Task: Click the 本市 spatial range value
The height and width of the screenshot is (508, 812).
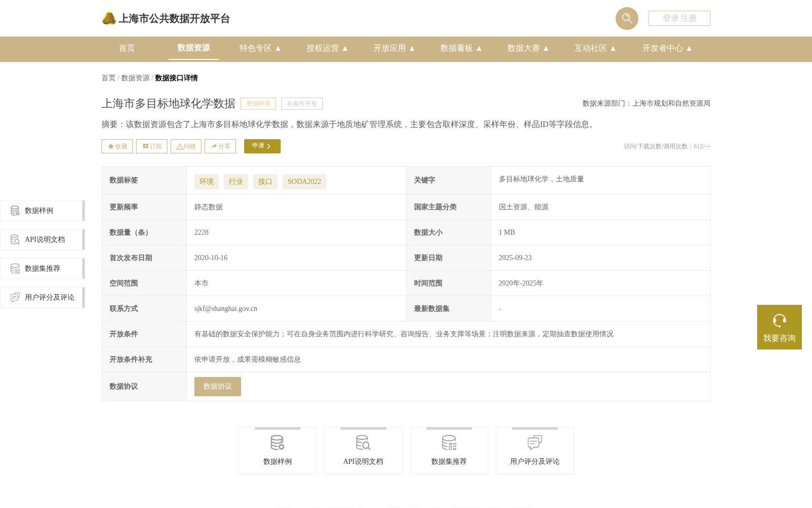Action: tap(201, 283)
